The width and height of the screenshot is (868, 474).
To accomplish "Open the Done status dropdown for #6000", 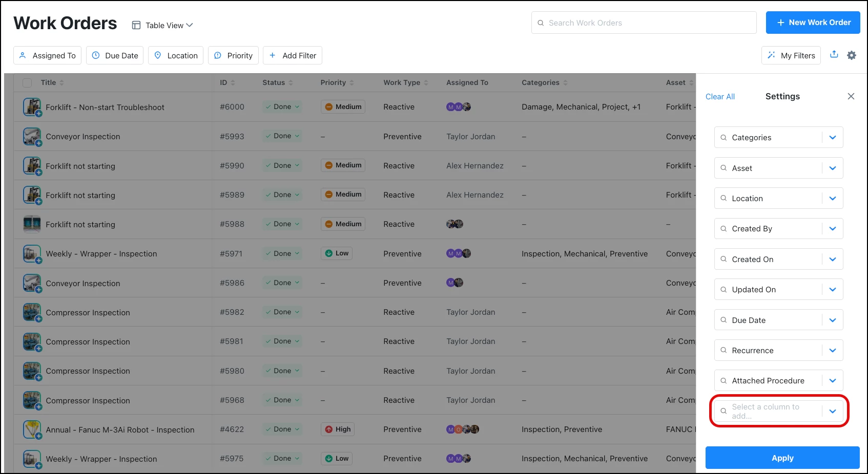I will [x=282, y=106].
